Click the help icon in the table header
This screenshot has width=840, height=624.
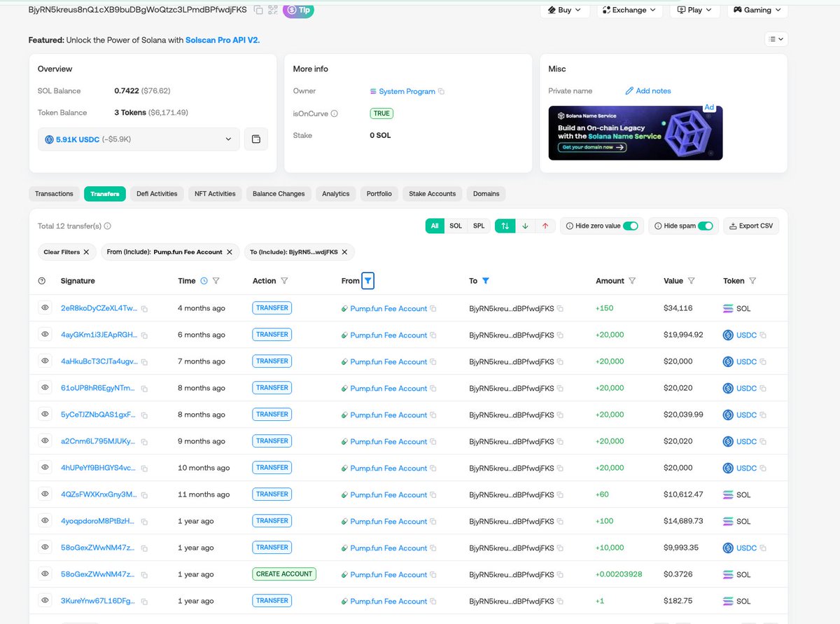[42, 281]
